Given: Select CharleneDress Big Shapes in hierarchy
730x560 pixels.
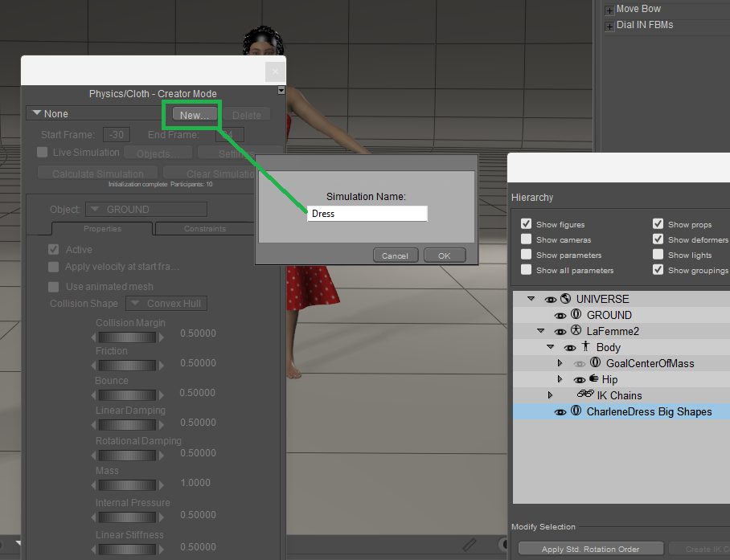Looking at the screenshot, I should 648,411.
